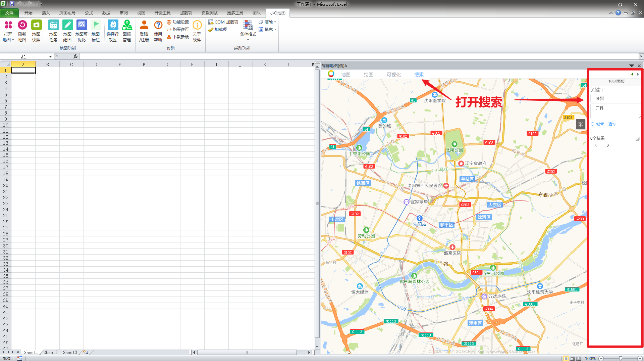This screenshot has width=644, height=361.
Task: Open the 清除 (Clear) dropdown menu
Action: click(268, 22)
